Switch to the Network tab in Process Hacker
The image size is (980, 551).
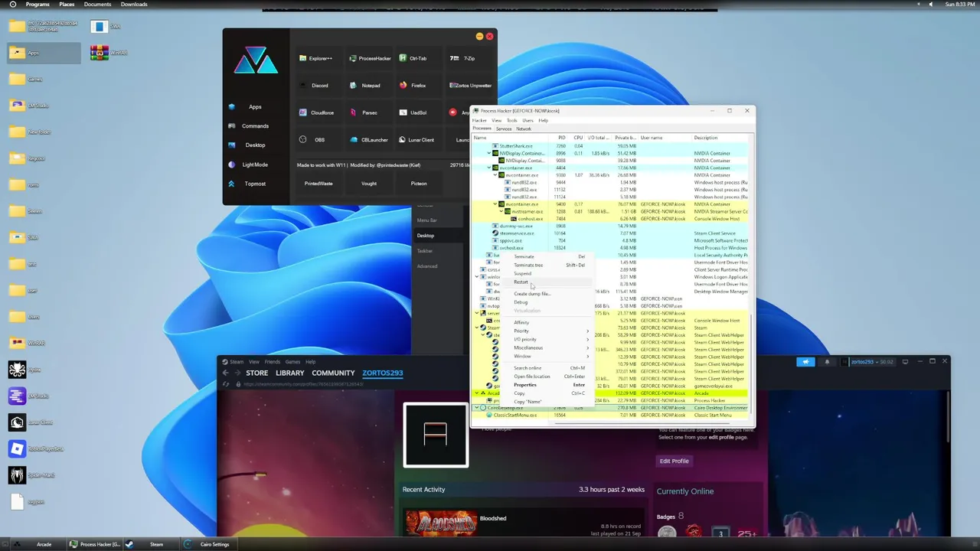coord(523,129)
